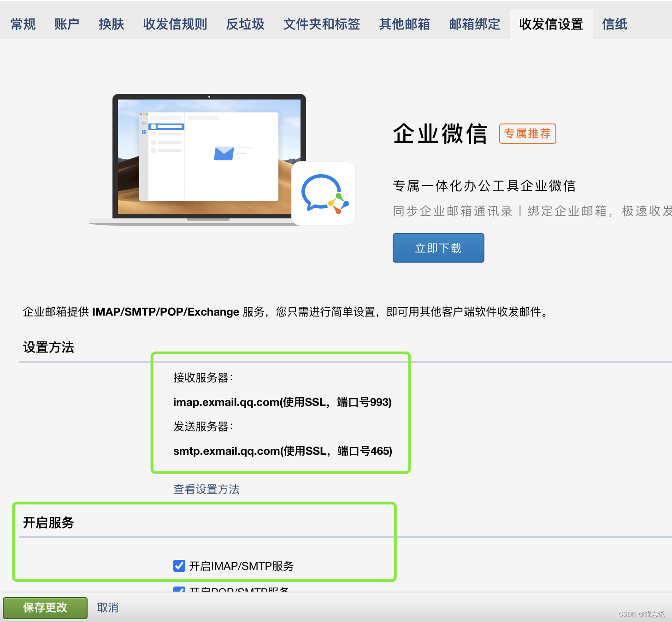Go to the 收发信规则 tab
This screenshot has width=672, height=622.
175,24
